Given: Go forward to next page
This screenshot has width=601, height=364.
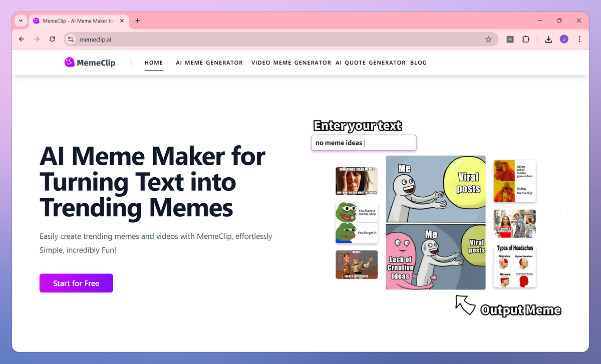Looking at the screenshot, I should pyautogui.click(x=37, y=39).
